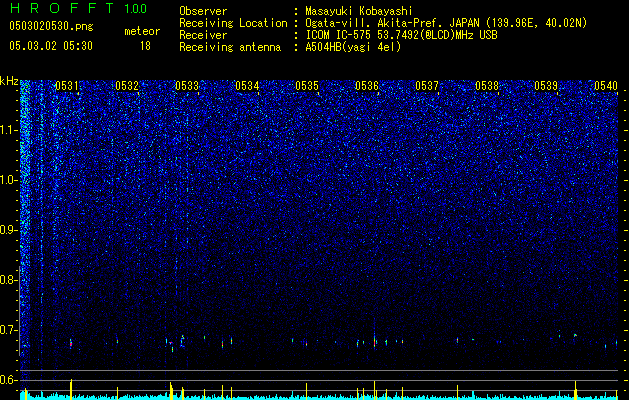
Task: Click the 0540 time marker
Action: [606, 86]
